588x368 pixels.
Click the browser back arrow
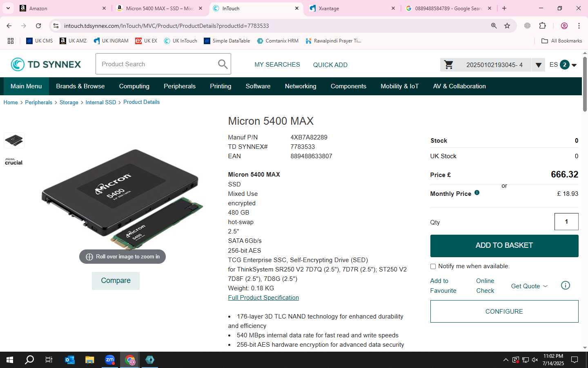point(9,26)
